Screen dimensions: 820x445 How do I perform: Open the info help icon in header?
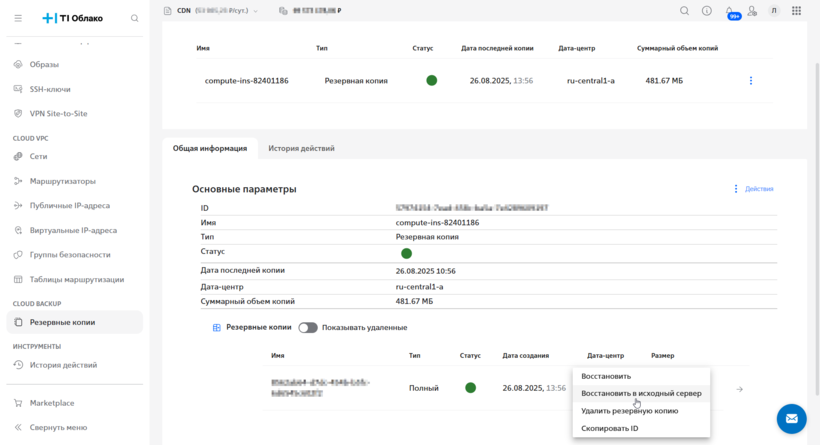tap(707, 11)
